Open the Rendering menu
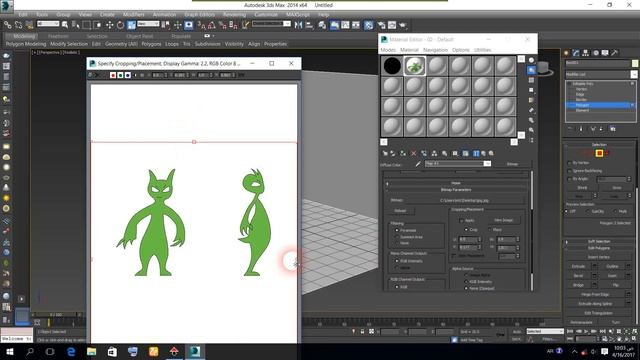This screenshot has width=640, height=360. coord(234,14)
